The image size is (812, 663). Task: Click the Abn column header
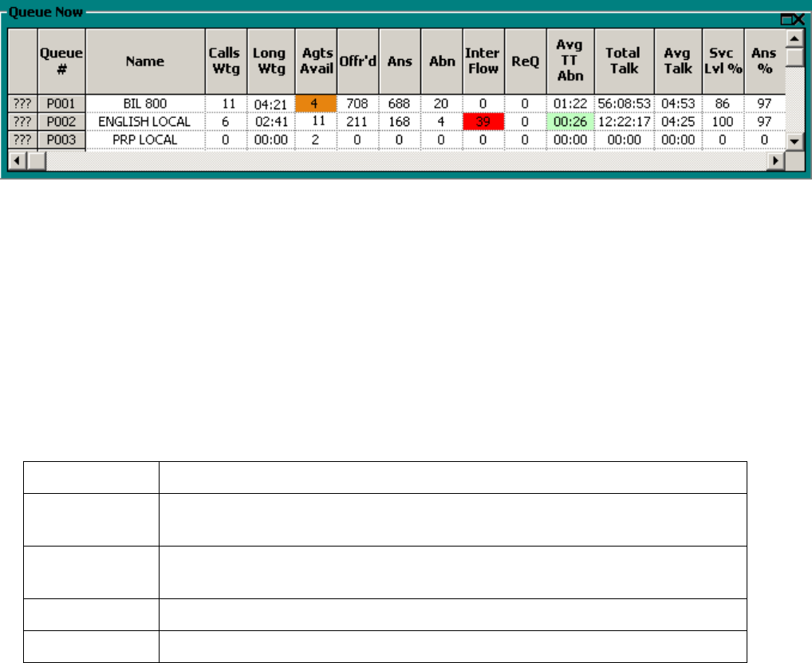pos(442,61)
